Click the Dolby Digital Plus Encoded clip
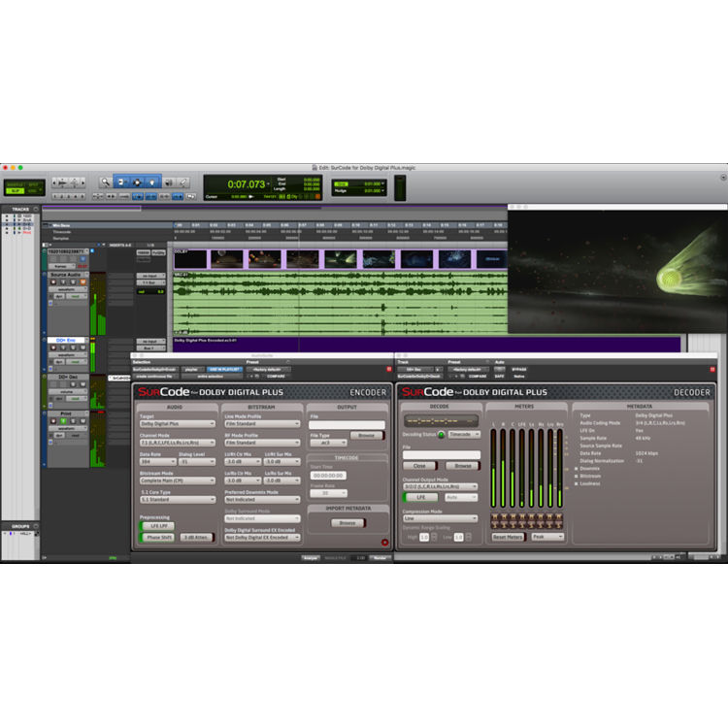The height and width of the screenshot is (728, 728). tap(427, 345)
